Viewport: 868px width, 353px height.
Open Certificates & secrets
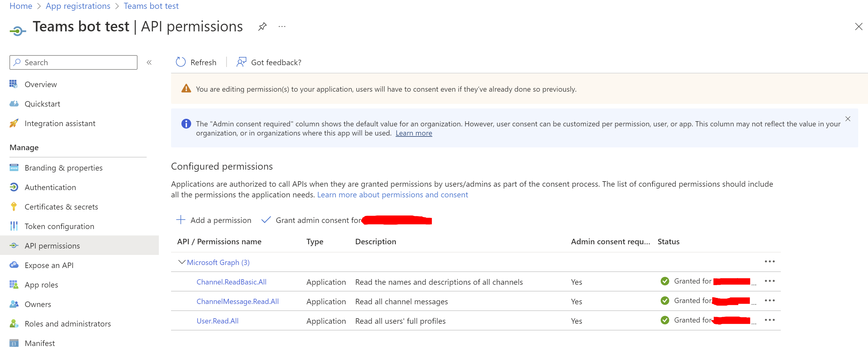click(x=61, y=207)
